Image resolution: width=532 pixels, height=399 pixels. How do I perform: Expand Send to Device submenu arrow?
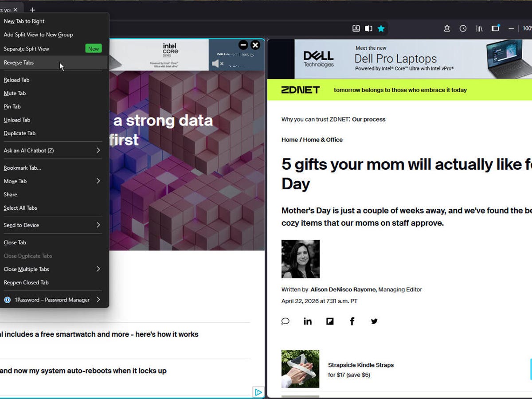(x=98, y=225)
